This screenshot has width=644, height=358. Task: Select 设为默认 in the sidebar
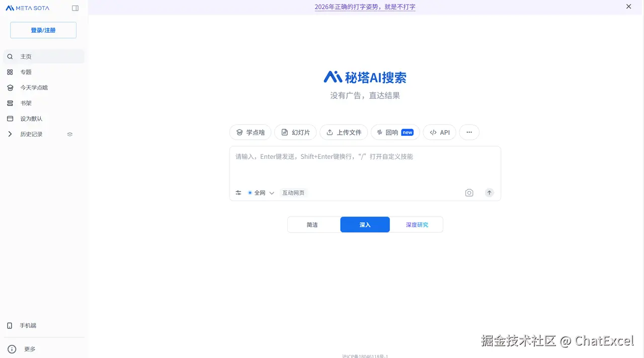(43, 119)
